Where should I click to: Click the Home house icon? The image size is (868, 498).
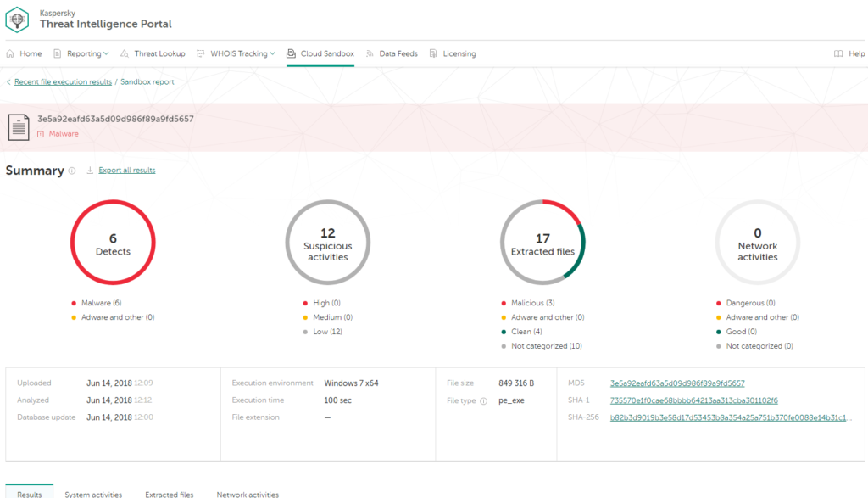10,53
